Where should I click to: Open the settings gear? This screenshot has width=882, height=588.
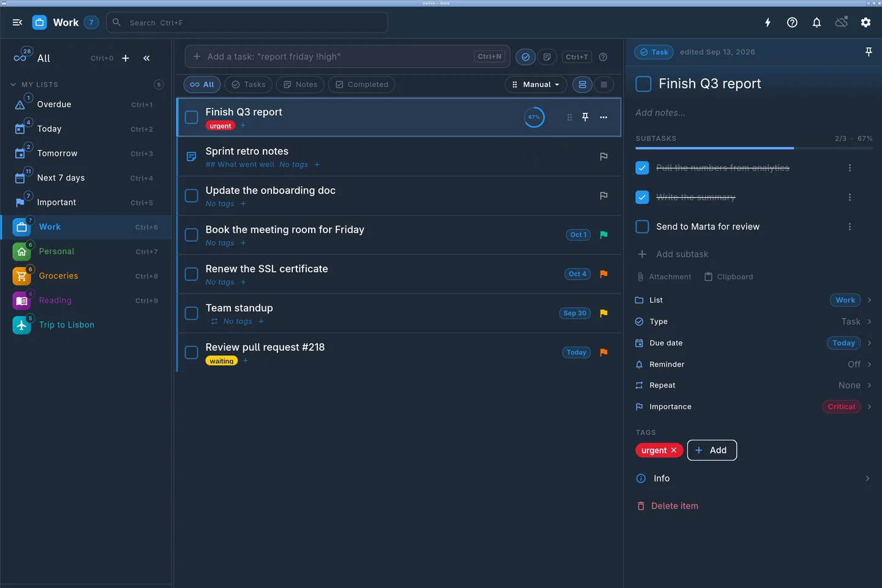865,23
